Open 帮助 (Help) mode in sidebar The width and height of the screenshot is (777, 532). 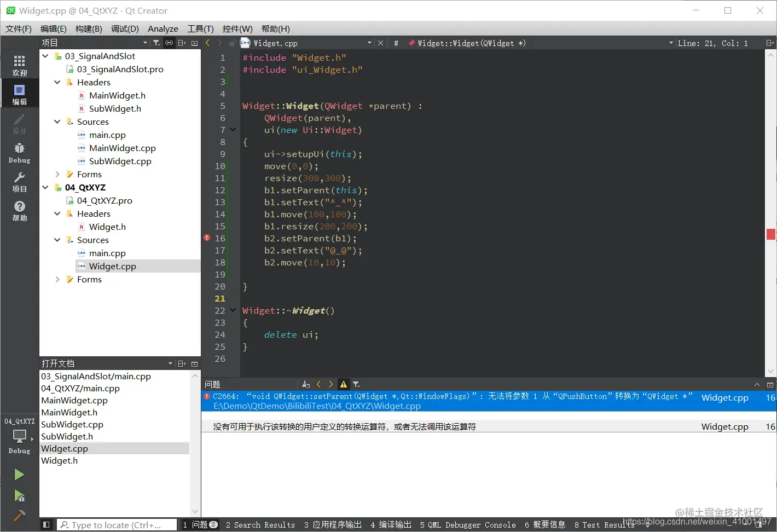click(20, 211)
